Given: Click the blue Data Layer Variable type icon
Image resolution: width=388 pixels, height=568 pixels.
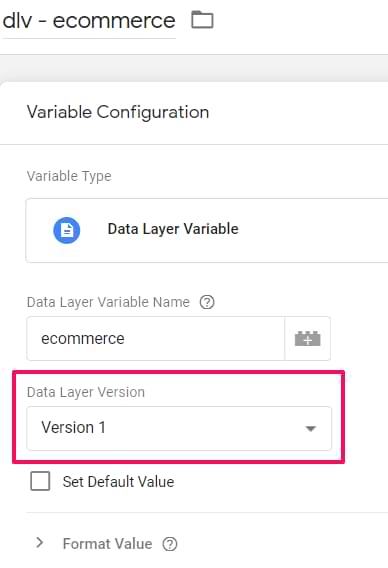Looking at the screenshot, I should click(67, 230).
